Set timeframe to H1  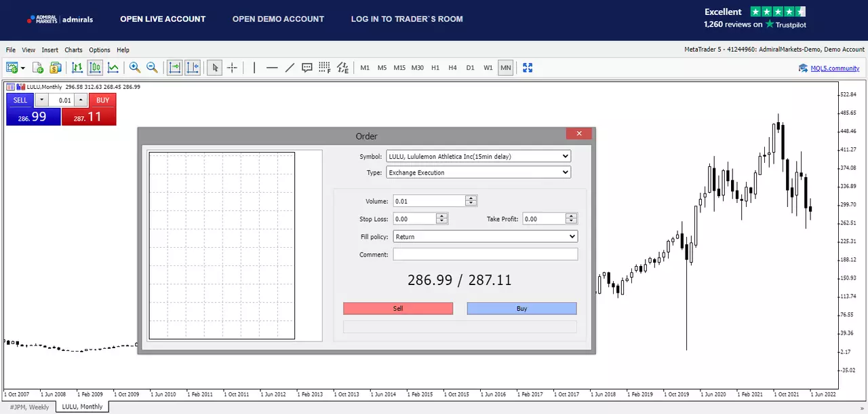coord(435,68)
